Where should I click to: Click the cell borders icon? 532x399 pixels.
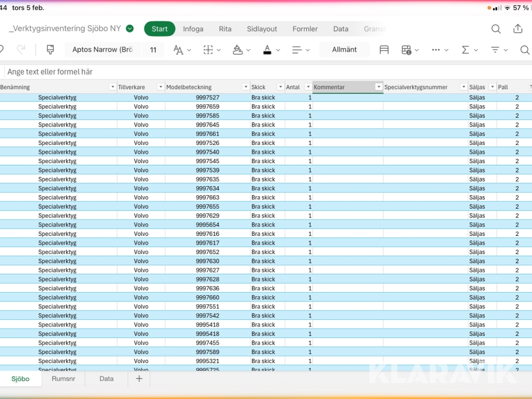point(208,50)
